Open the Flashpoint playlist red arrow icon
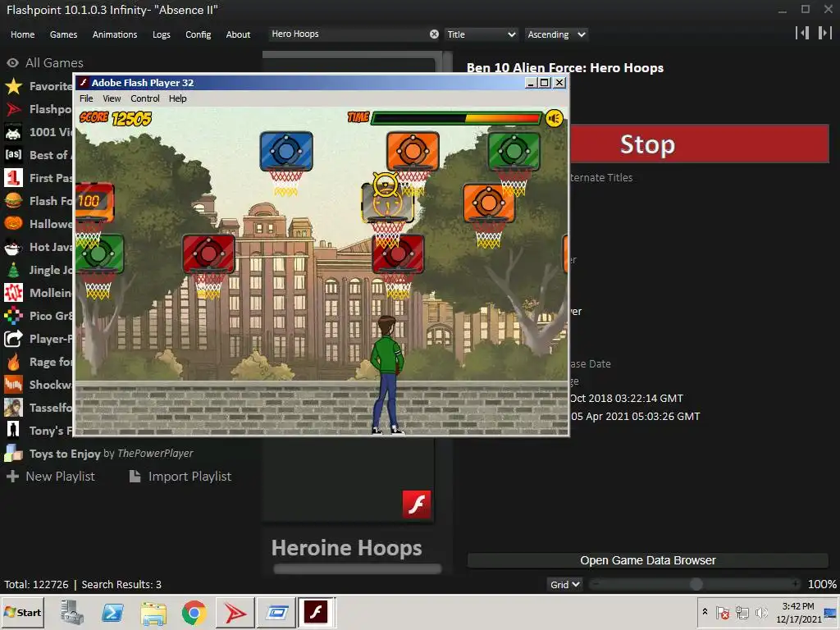The width and height of the screenshot is (840, 630). click(x=13, y=109)
